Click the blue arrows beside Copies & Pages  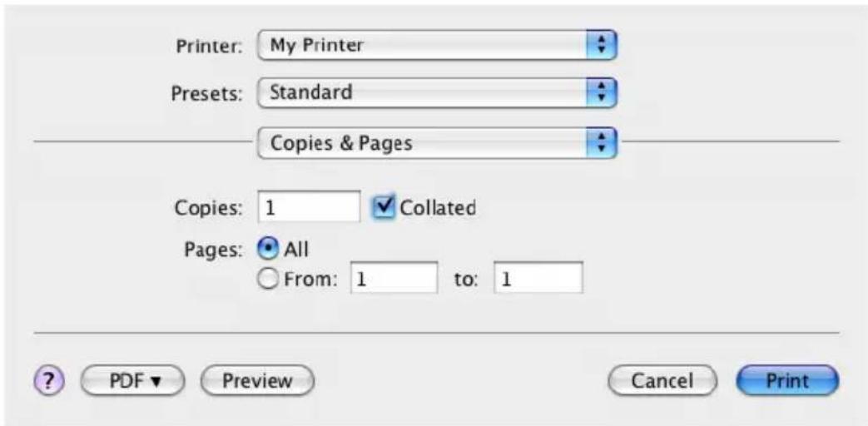click(x=601, y=143)
